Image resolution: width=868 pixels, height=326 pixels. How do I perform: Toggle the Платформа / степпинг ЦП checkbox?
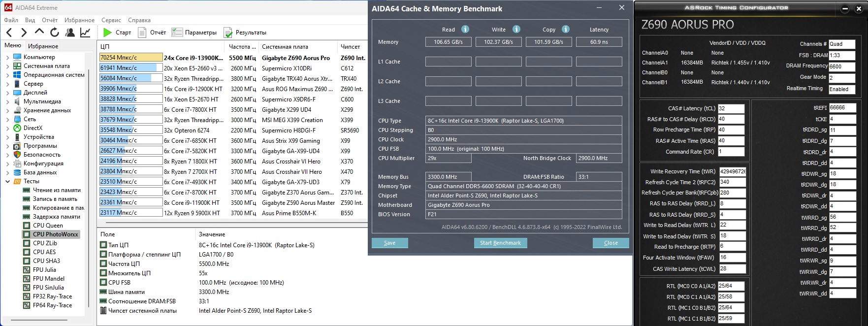pos(103,255)
